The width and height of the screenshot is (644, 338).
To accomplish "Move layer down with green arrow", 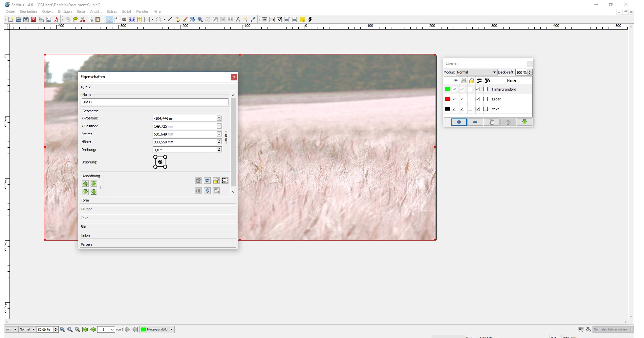I will point(524,122).
